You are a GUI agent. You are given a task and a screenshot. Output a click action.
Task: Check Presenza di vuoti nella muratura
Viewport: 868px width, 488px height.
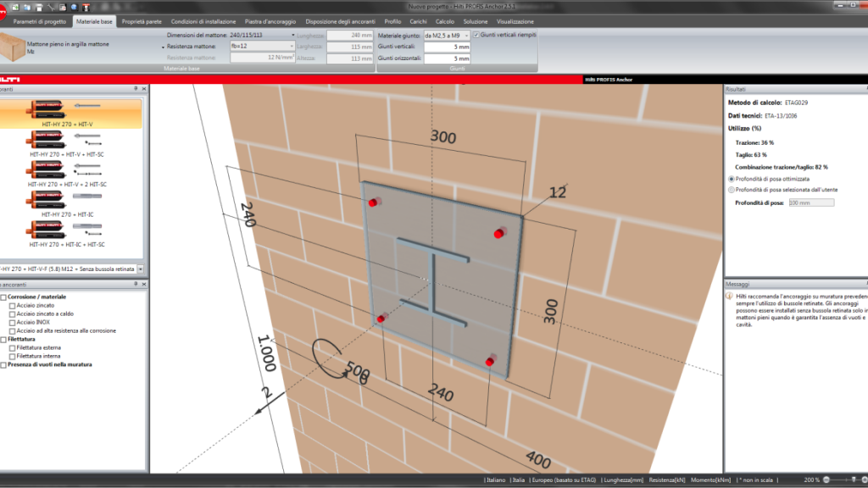4,365
